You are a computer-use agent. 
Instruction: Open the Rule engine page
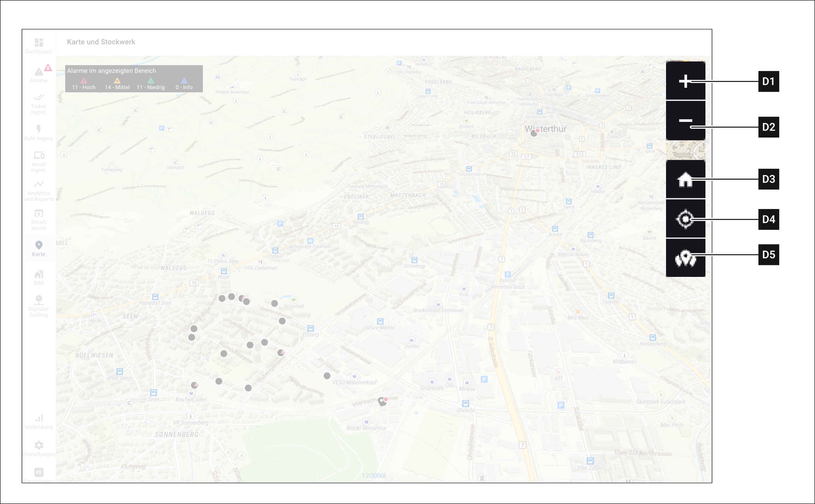[x=39, y=133]
